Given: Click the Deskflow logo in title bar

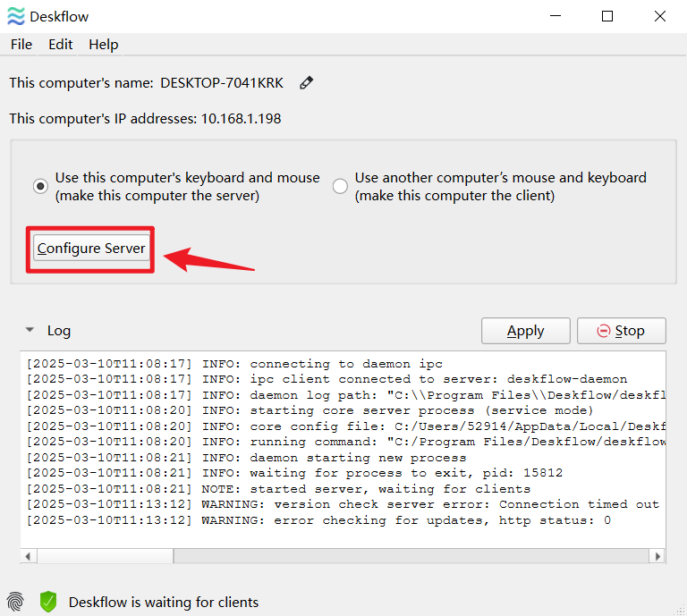Looking at the screenshot, I should point(16,16).
